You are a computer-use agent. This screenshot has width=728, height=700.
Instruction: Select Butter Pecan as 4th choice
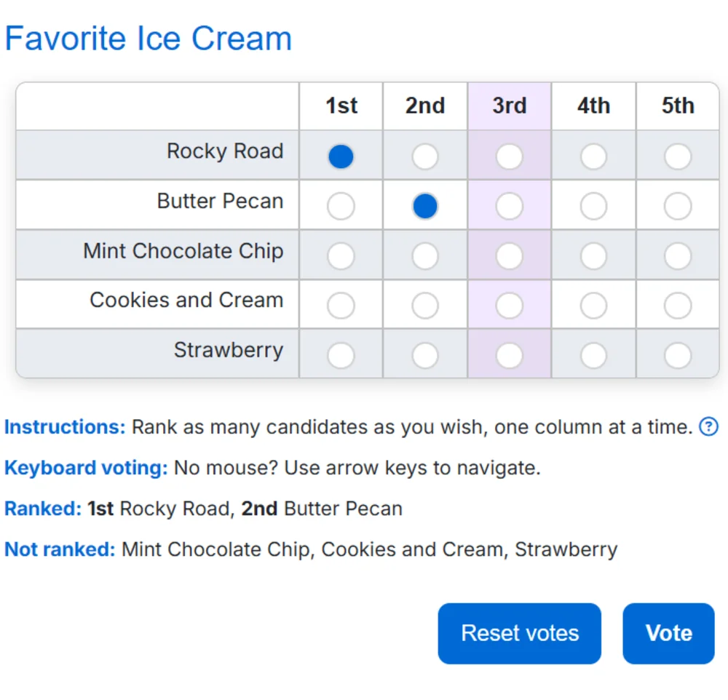pos(593,205)
